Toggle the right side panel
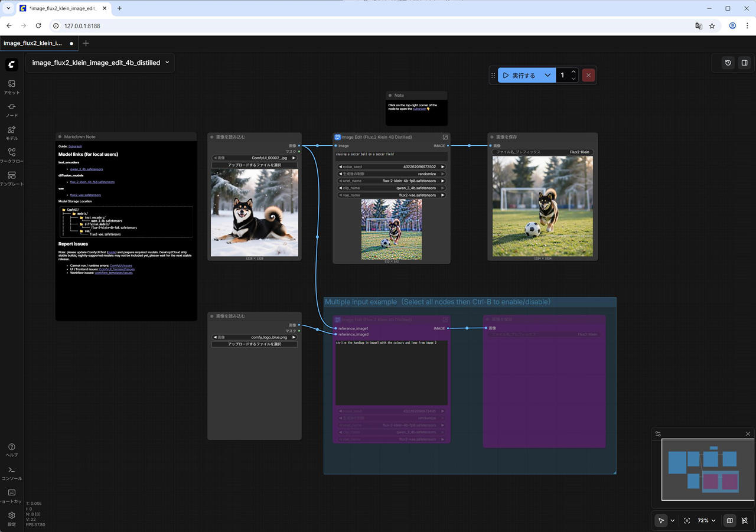The height and width of the screenshot is (532, 756). (x=744, y=63)
